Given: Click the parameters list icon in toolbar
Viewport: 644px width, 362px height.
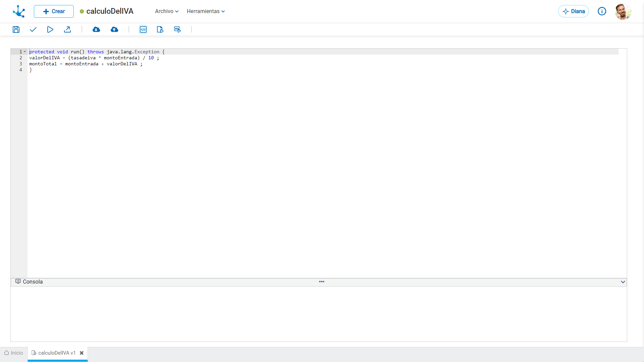Looking at the screenshot, I should coord(177,29).
